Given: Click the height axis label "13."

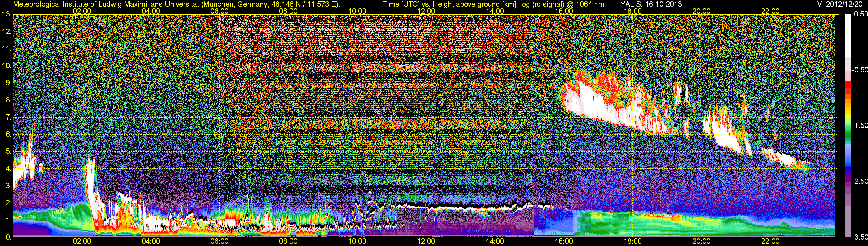Looking at the screenshot, I should click(x=7, y=14).
